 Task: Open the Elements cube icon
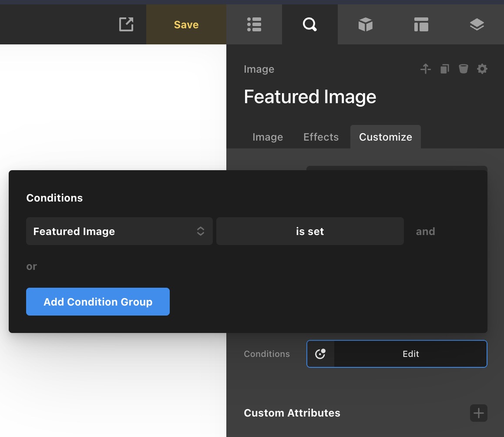[x=365, y=25]
